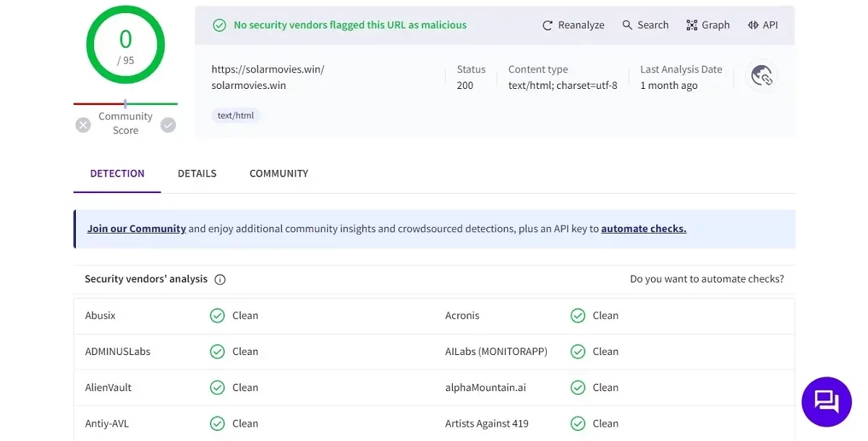Click the No security vendors flagged message
Screen dimensions: 868x441
click(350, 25)
